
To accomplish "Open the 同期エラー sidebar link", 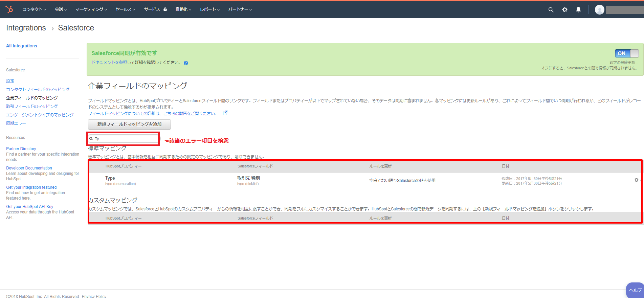I will click(16, 123).
